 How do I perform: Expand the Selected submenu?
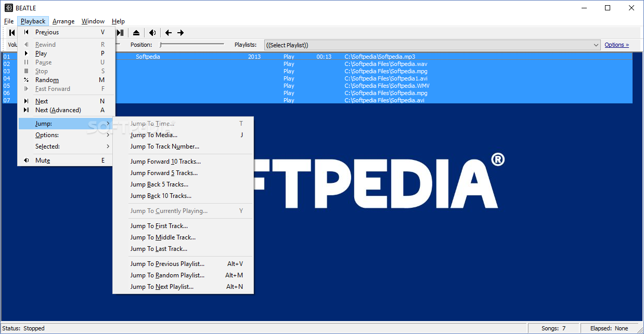coord(65,146)
